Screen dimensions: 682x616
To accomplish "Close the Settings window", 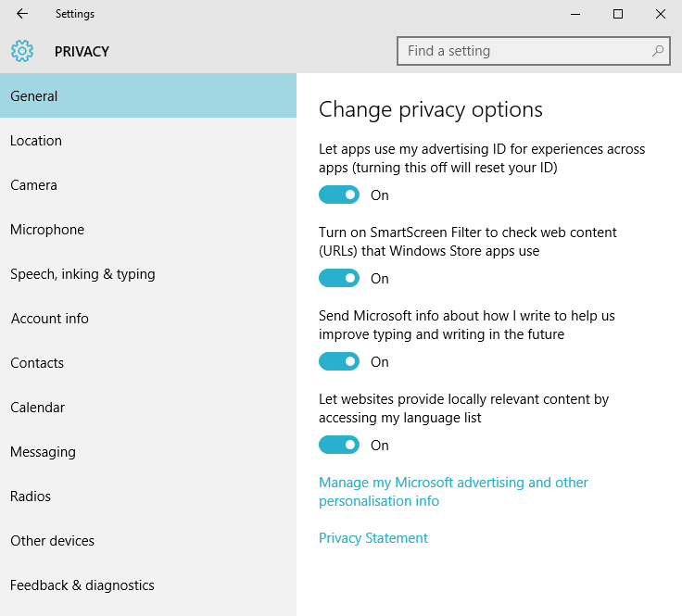I will pyautogui.click(x=661, y=14).
